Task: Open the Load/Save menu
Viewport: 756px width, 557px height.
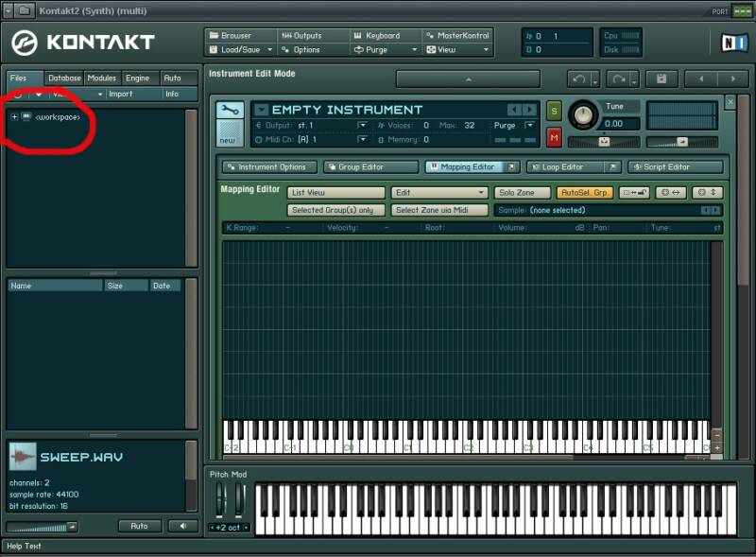Action: pos(241,50)
